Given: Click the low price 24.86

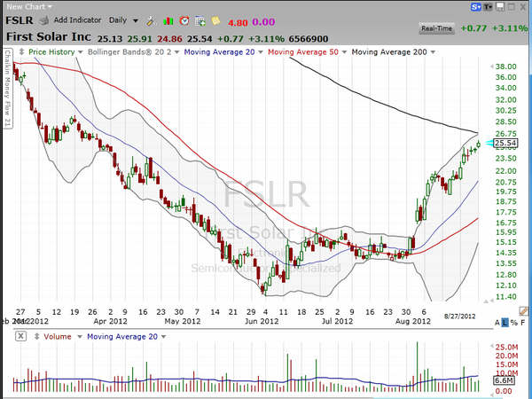Looking at the screenshot, I should pos(169,39).
